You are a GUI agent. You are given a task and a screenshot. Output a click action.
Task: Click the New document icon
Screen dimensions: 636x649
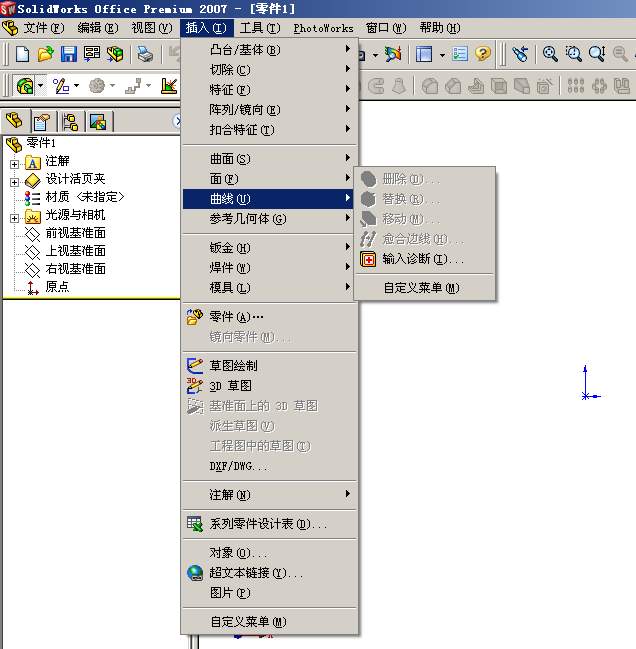click(22, 54)
